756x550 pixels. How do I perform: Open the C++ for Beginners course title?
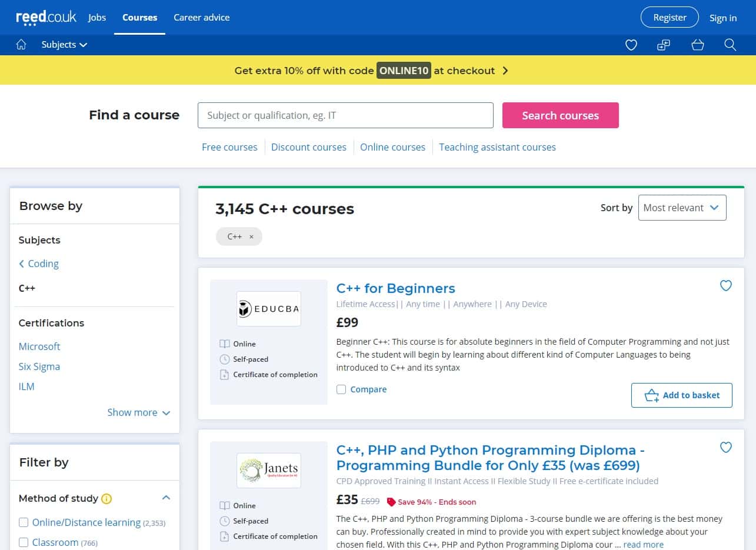point(395,288)
